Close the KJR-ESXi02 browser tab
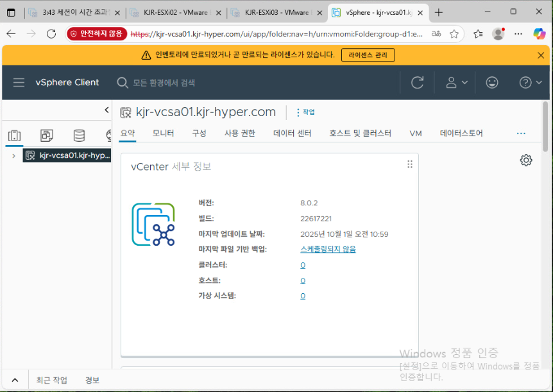553x392 pixels. [219, 13]
